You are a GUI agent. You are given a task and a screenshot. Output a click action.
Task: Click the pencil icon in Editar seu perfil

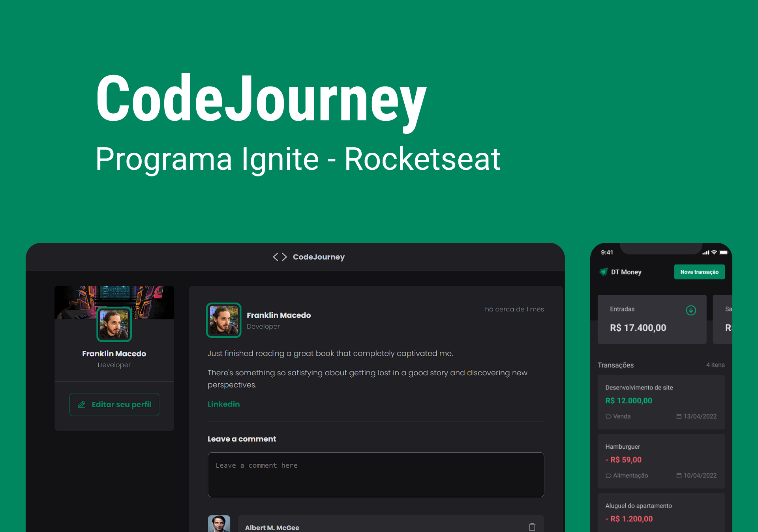82,405
